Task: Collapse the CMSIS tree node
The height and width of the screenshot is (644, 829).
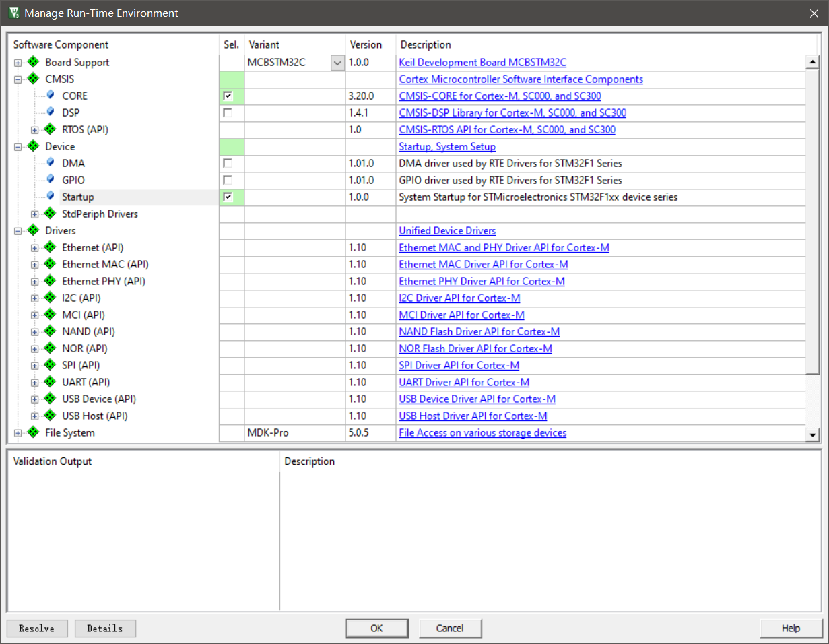Action: [18, 79]
